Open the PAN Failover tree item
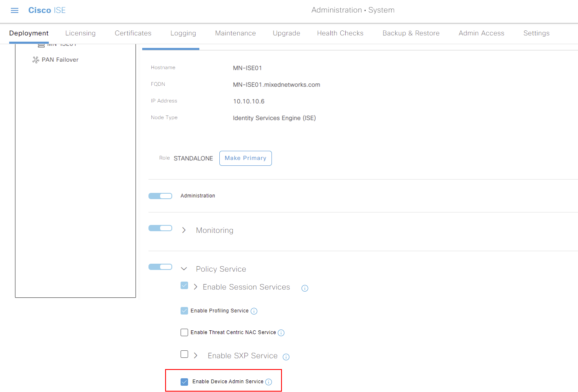The image size is (578, 392). click(60, 60)
